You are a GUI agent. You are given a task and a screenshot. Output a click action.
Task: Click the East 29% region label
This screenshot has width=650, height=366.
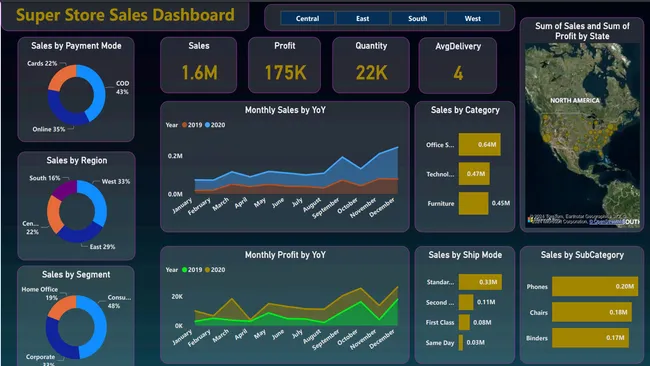tap(102, 247)
